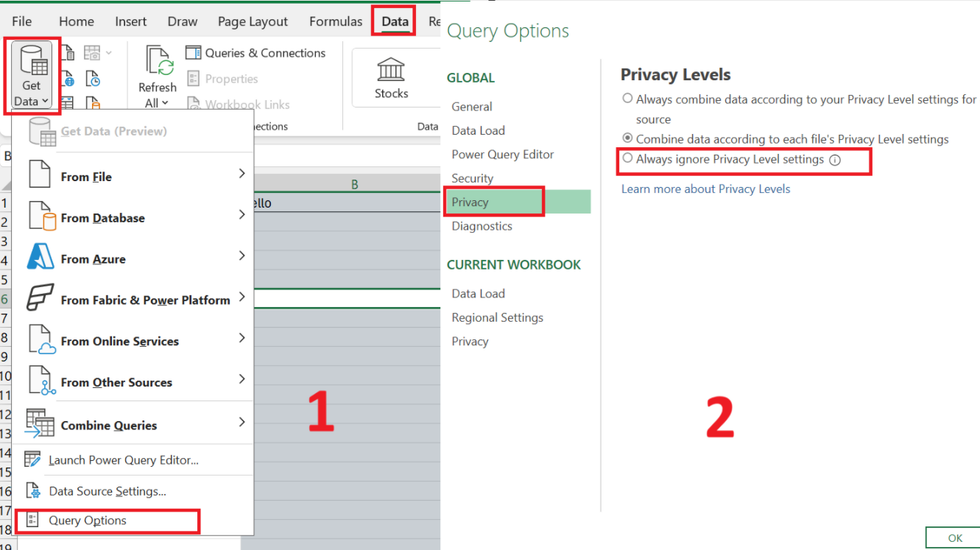Viewport: 980px width, 550px height.
Task: Select Privacy under CURRENT WORKBOOK
Action: [x=470, y=342]
